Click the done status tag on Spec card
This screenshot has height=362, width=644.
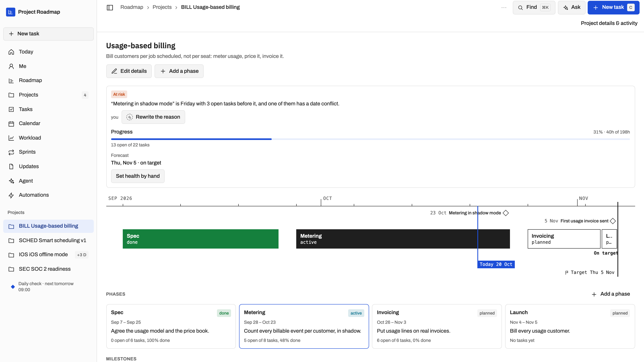tap(224, 313)
